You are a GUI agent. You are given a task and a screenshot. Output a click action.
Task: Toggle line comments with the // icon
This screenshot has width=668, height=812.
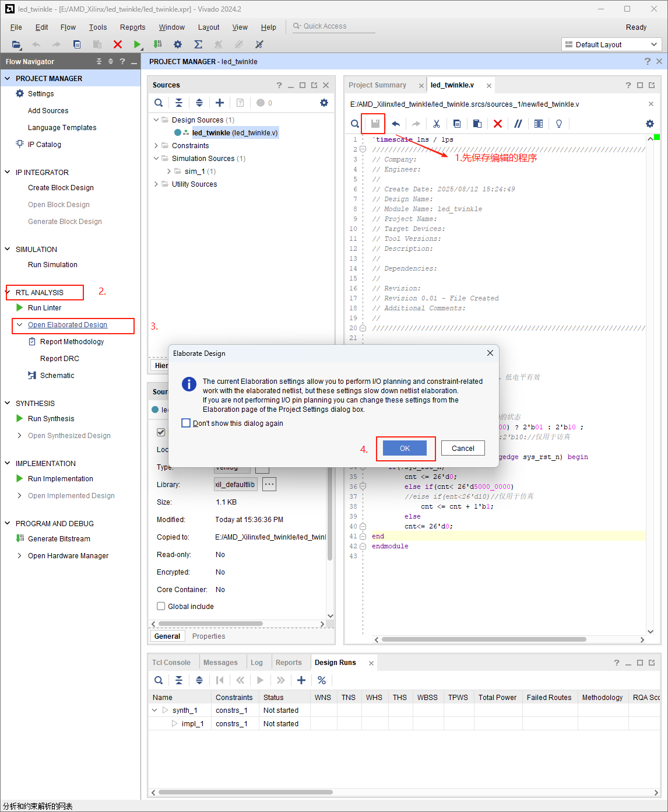tap(518, 124)
